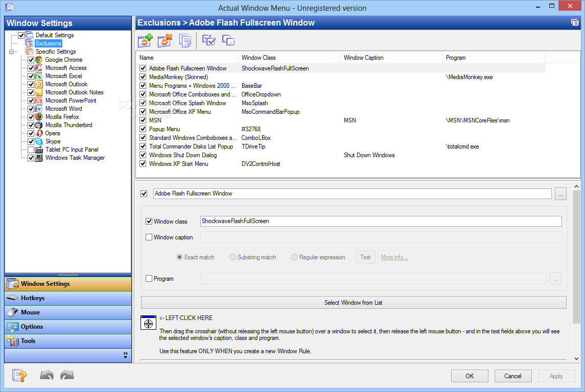Screen dimensions: 585x392
Task: Uncheck the Default Settings checkbox
Action: pos(21,35)
